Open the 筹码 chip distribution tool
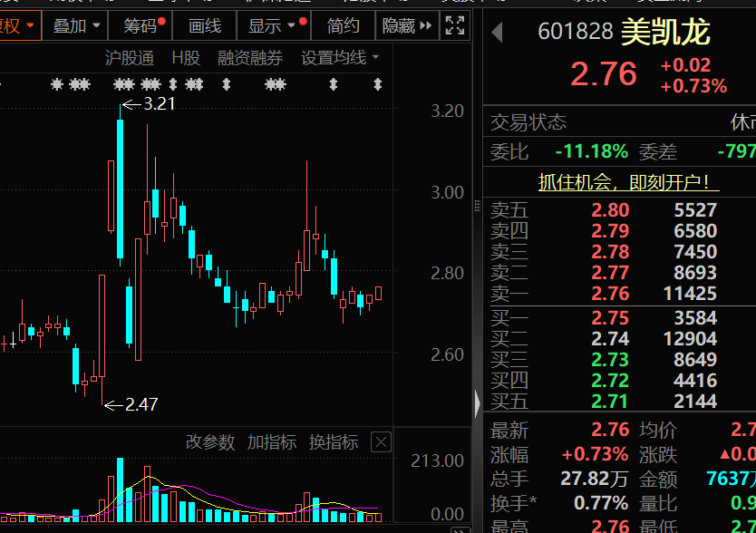The height and width of the screenshot is (533, 756). (x=141, y=25)
